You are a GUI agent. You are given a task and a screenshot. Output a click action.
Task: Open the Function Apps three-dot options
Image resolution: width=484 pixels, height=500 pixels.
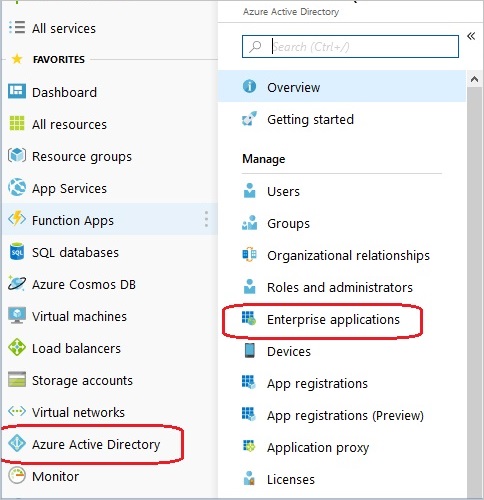(x=206, y=219)
